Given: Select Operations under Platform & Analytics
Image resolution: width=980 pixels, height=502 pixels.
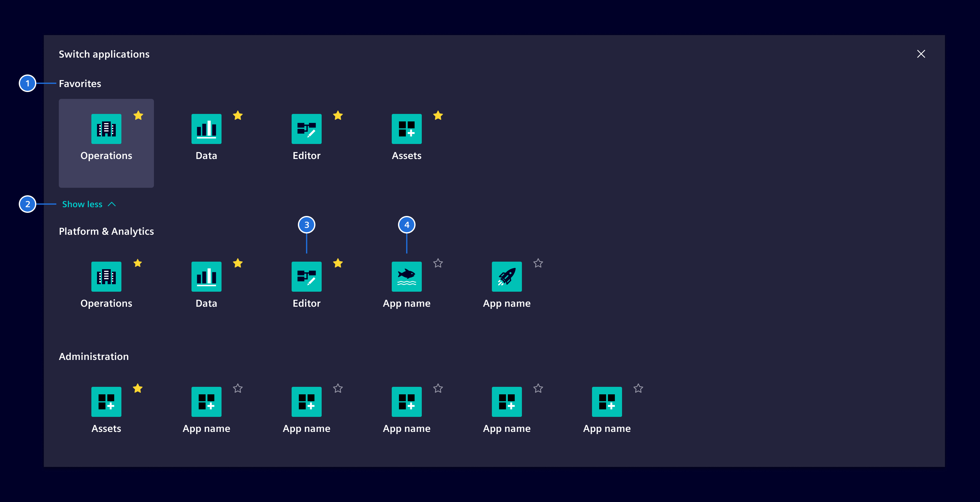Looking at the screenshot, I should pos(106,277).
